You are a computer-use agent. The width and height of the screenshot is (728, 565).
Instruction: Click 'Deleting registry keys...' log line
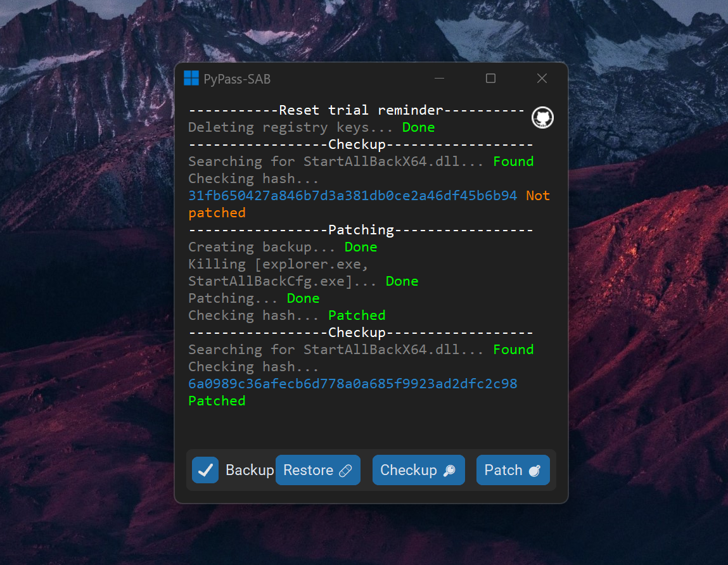click(312, 127)
